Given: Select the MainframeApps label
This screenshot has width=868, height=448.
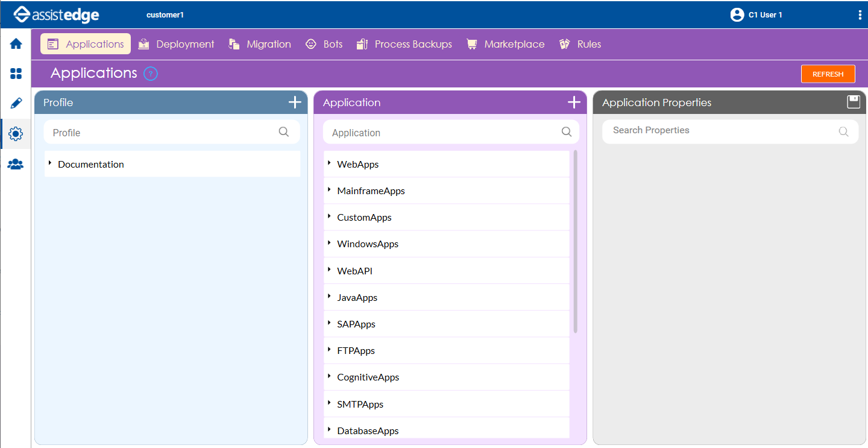Looking at the screenshot, I should tap(371, 191).
